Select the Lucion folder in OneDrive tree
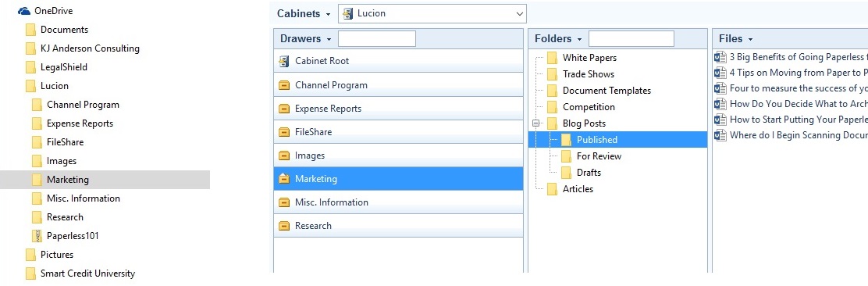The image size is (868, 286). (x=55, y=86)
